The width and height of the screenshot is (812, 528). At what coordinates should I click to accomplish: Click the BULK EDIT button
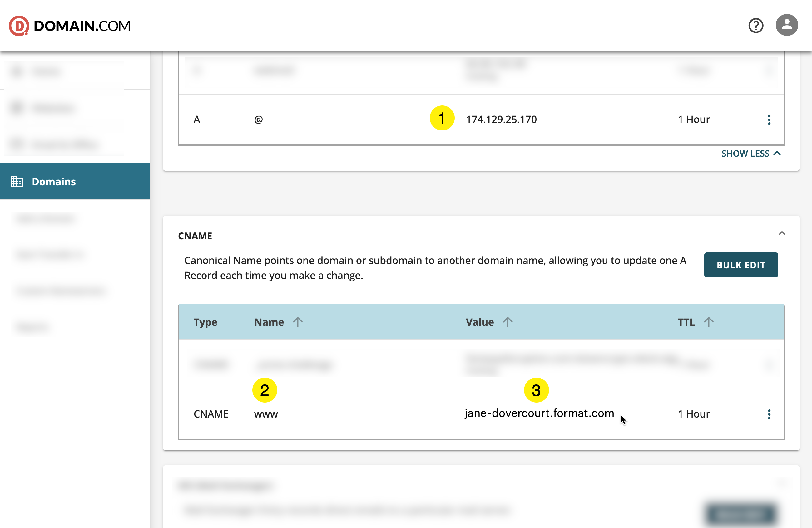pyautogui.click(x=741, y=265)
